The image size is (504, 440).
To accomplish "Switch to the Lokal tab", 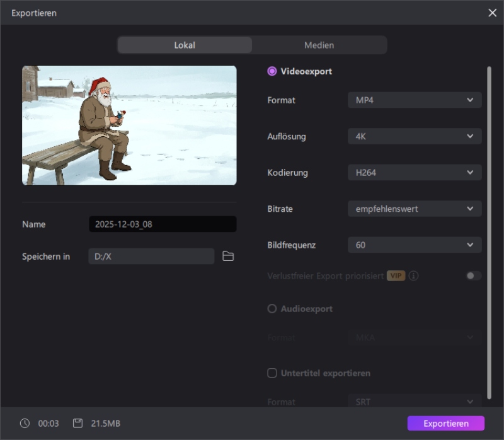I will click(185, 45).
